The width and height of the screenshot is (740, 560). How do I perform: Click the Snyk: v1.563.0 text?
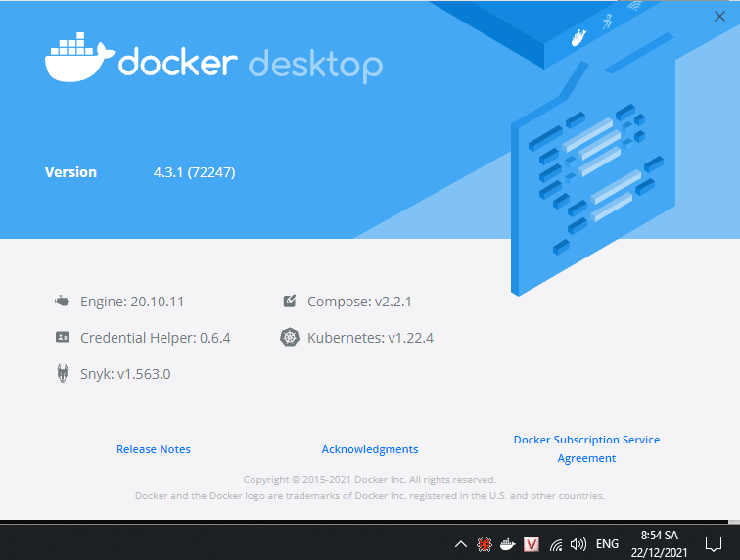(125, 374)
